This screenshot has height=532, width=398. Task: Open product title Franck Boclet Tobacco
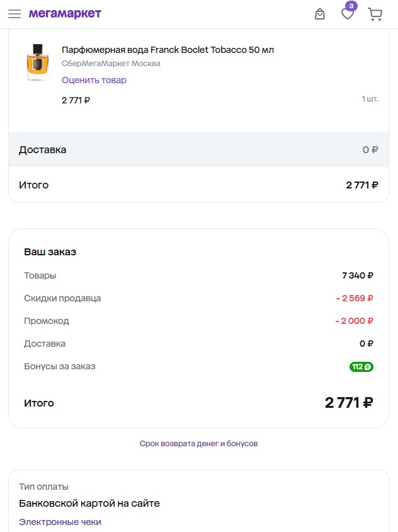168,50
